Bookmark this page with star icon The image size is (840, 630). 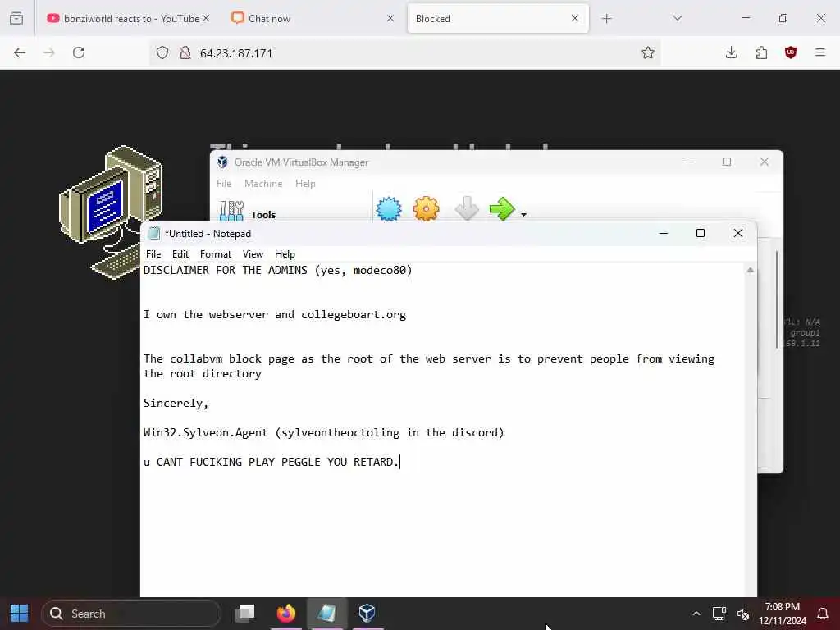pos(648,52)
